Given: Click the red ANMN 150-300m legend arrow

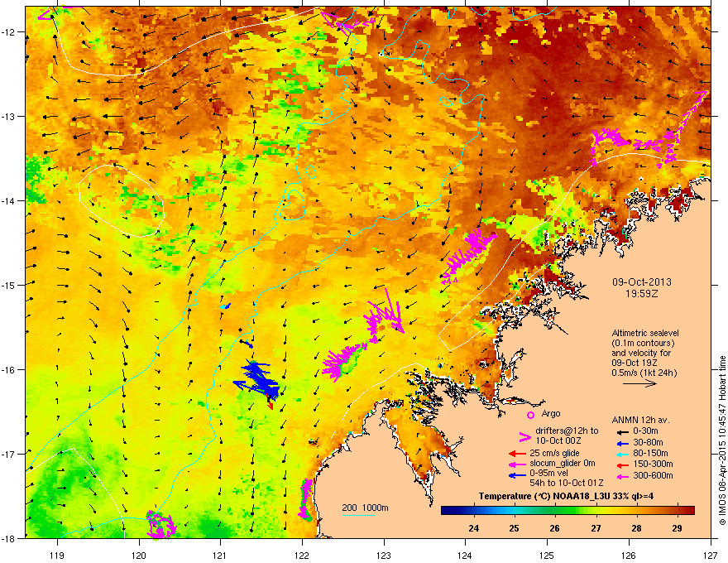Looking at the screenshot, I should 622,464.
